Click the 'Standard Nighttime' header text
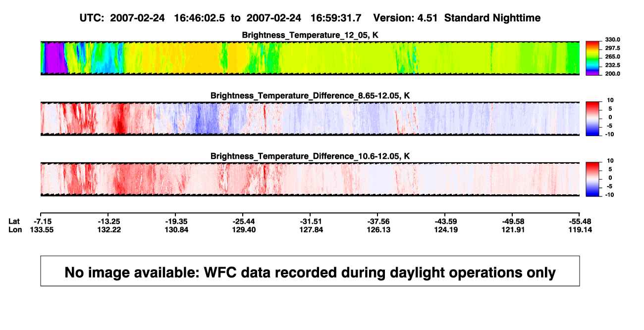 pyautogui.click(x=492, y=18)
